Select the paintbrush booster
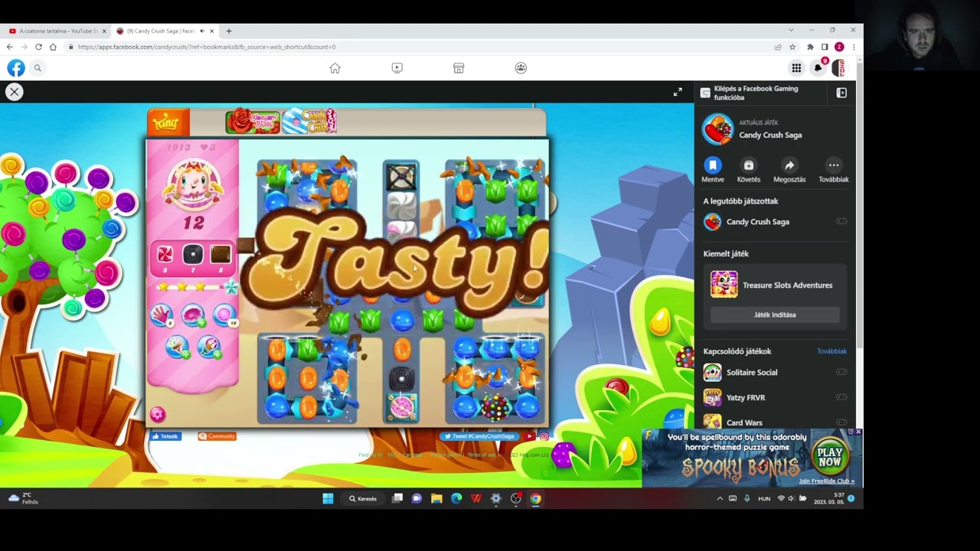The width and height of the screenshot is (980, 551). click(208, 347)
